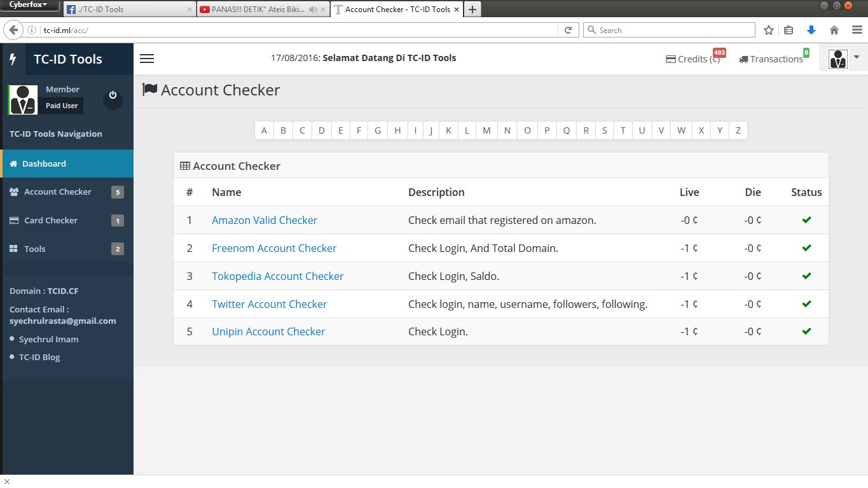Click the Status column header

click(806, 192)
